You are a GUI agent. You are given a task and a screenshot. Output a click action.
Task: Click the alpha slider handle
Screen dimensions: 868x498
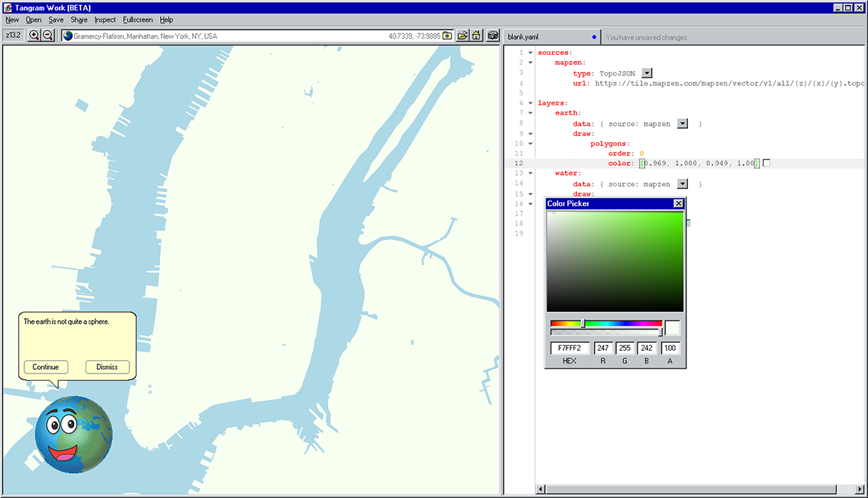point(661,332)
